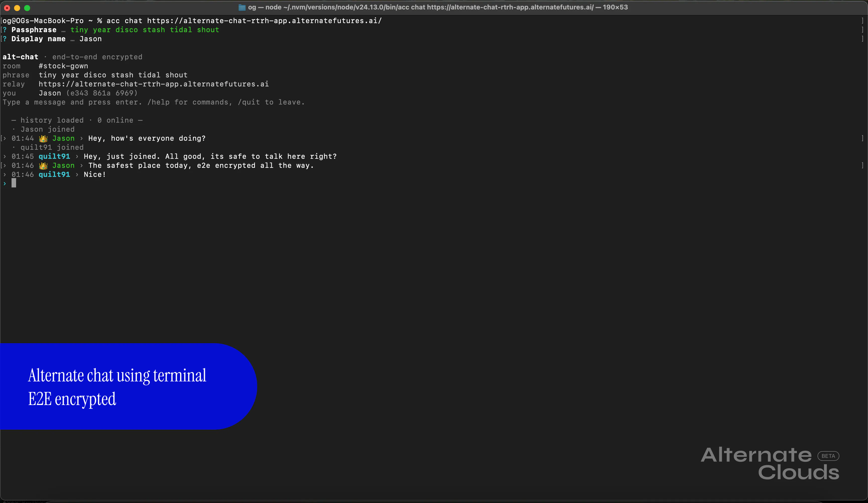Click the message 'Hey, how's everyone doing?'
This screenshot has width=868, height=503.
coord(147,138)
